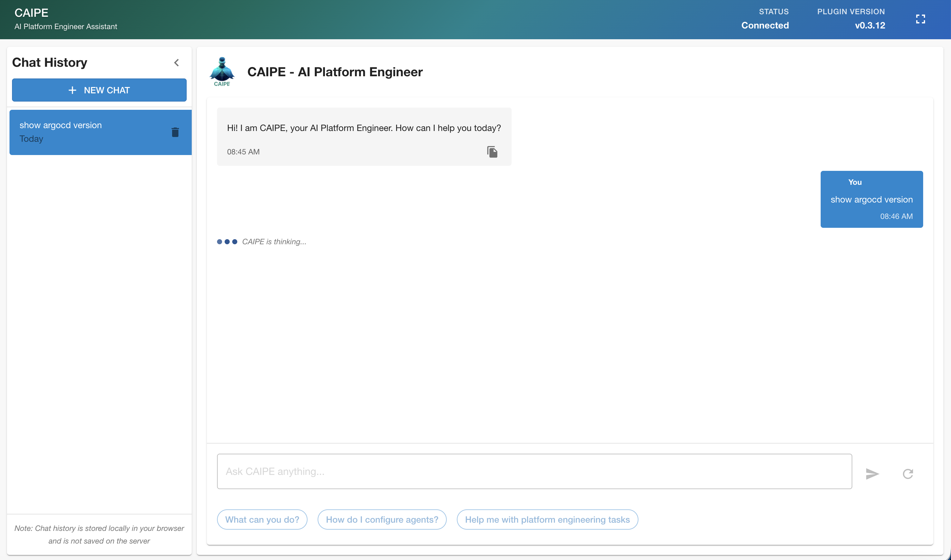Image resolution: width=951 pixels, height=560 pixels.
Task: Select 'What can you do?' suggestion
Action: [262, 520]
